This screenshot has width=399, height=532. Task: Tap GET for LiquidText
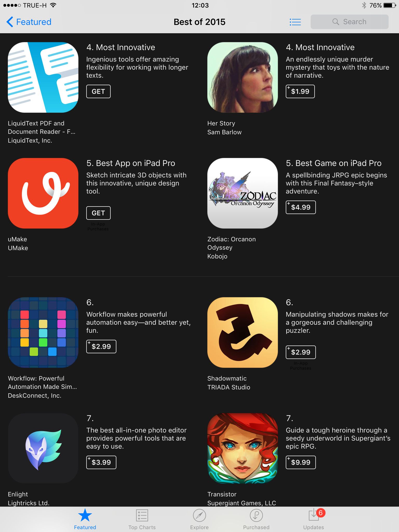(98, 91)
